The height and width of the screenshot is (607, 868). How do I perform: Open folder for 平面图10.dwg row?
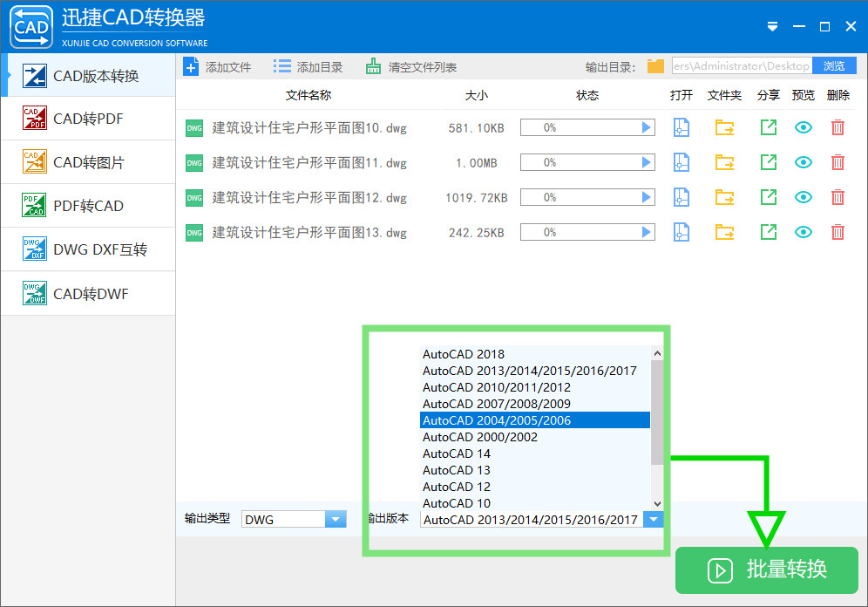point(724,127)
